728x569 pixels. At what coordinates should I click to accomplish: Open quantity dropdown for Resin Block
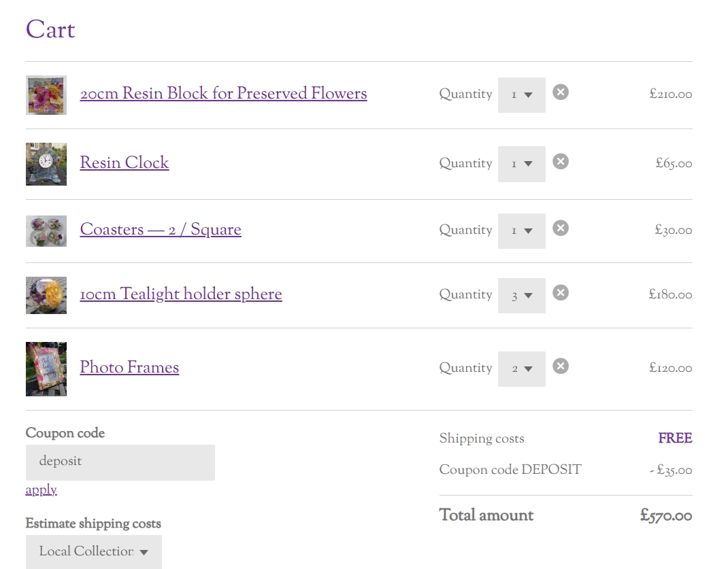[521, 95]
